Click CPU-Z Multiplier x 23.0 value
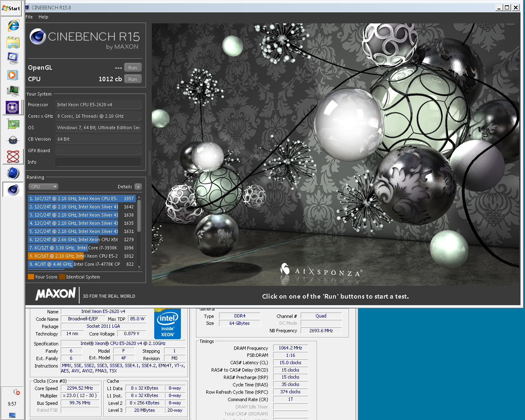The width and height of the screenshot is (525, 420). coord(80,395)
